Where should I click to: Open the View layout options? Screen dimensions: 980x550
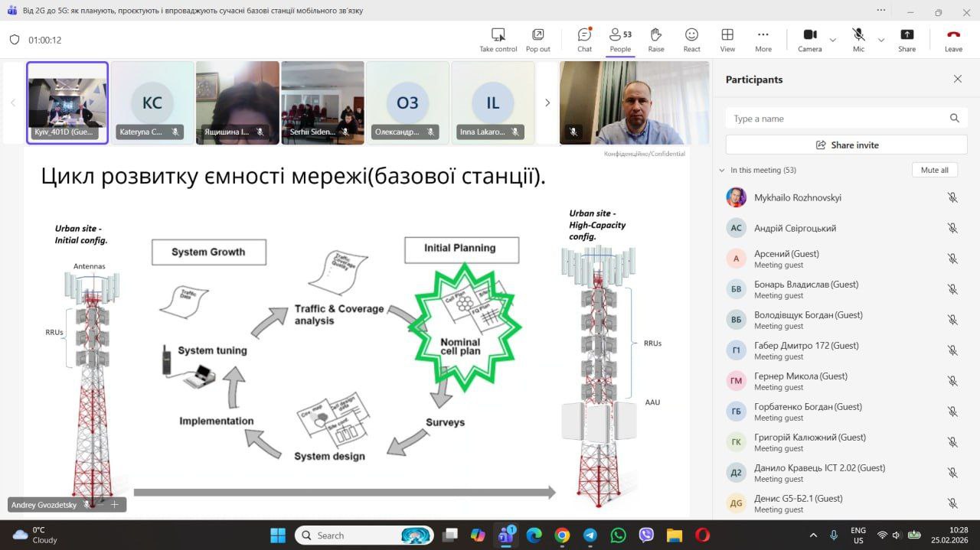(x=727, y=39)
